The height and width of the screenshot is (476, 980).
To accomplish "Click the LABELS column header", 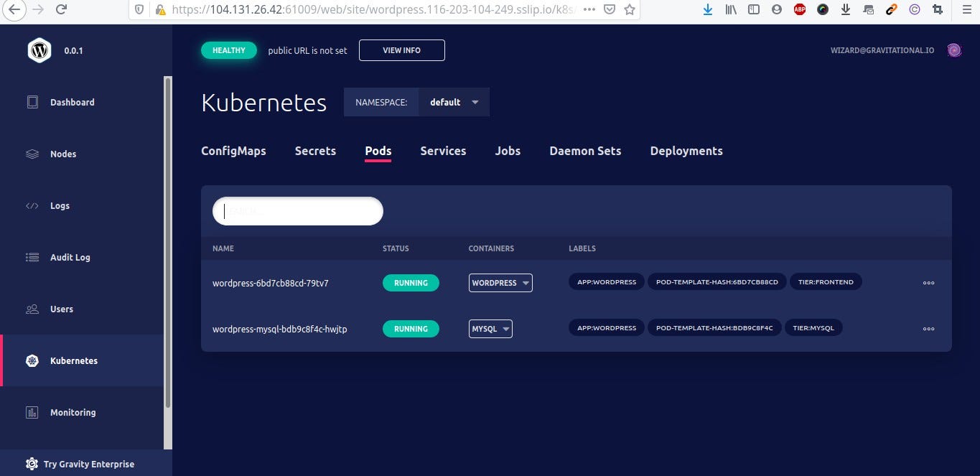I will click(582, 248).
